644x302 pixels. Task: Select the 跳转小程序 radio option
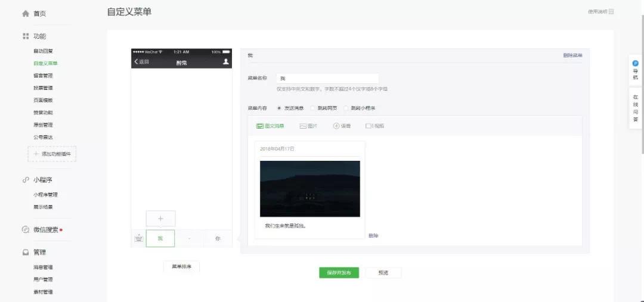[x=346, y=108]
